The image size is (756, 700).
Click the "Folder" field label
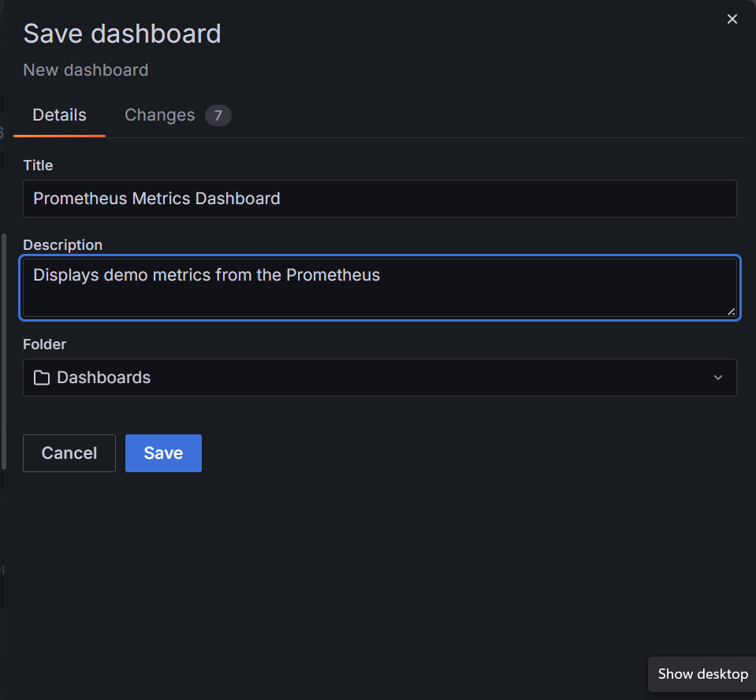45,344
